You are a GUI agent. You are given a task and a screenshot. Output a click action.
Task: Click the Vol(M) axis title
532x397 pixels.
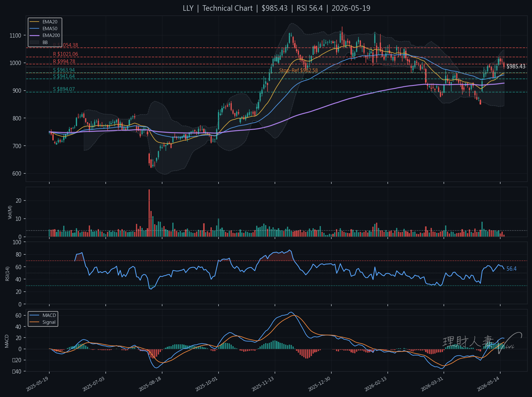10,213
